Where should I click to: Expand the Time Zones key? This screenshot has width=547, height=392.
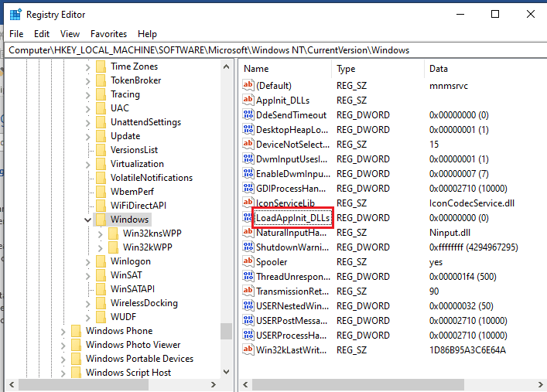coord(88,67)
